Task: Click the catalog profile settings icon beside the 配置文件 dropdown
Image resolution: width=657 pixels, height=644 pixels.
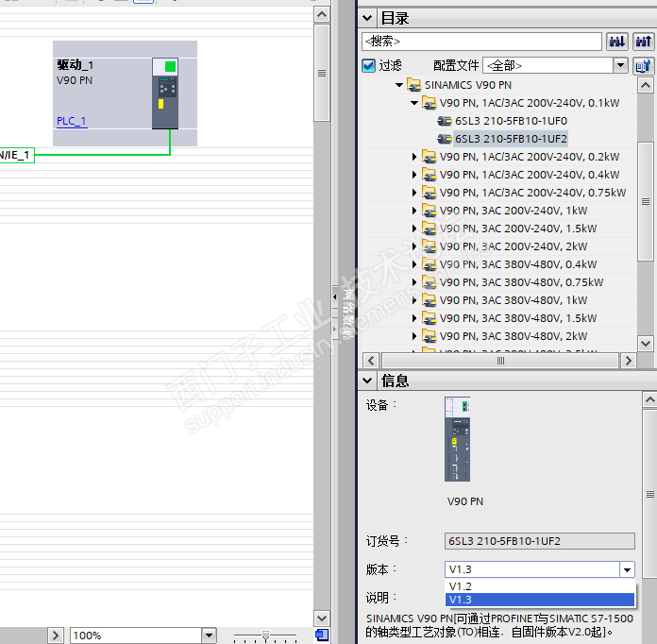Action: click(x=643, y=66)
